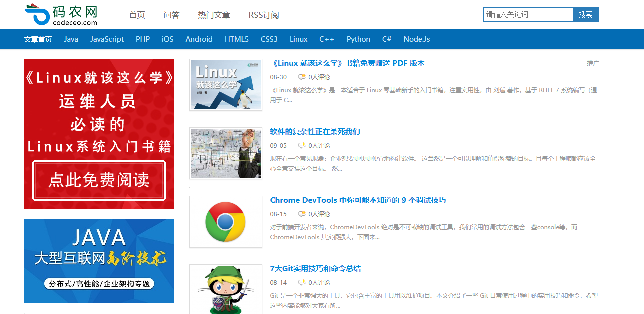Click the 搜索 button

point(586,14)
